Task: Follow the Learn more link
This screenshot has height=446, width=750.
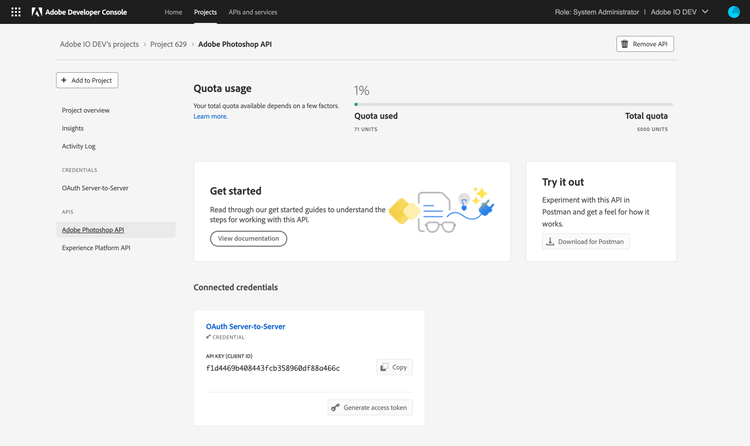Action: [x=210, y=116]
